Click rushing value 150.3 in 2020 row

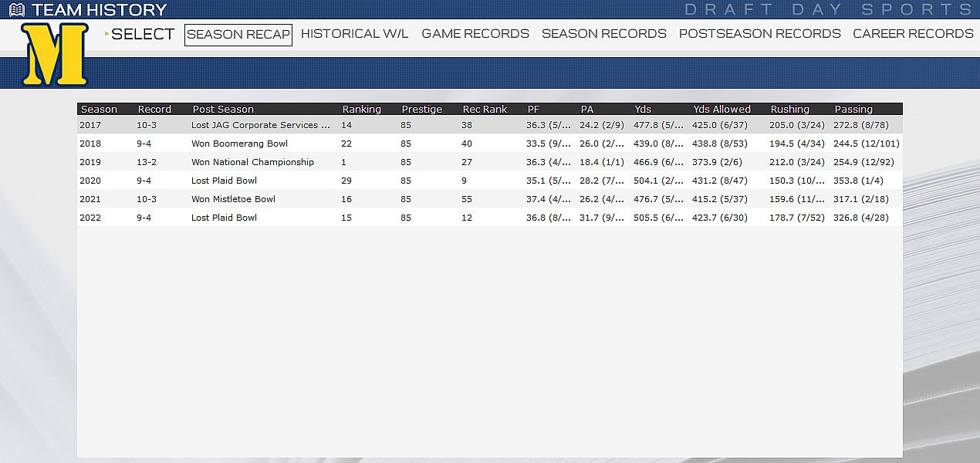(798, 181)
